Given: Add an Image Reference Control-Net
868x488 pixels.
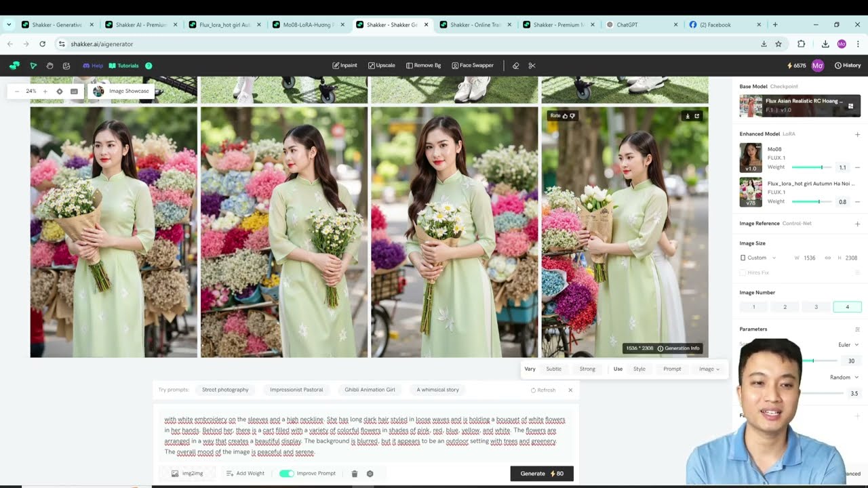Looking at the screenshot, I should coord(857,224).
